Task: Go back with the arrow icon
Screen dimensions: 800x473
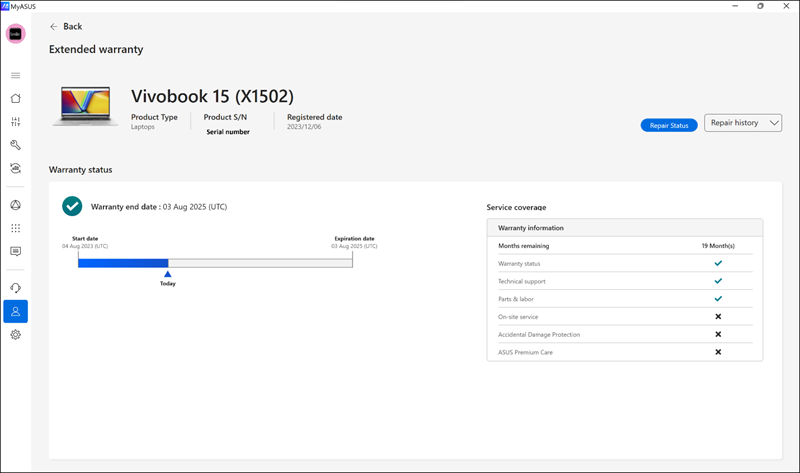Action: click(x=54, y=27)
